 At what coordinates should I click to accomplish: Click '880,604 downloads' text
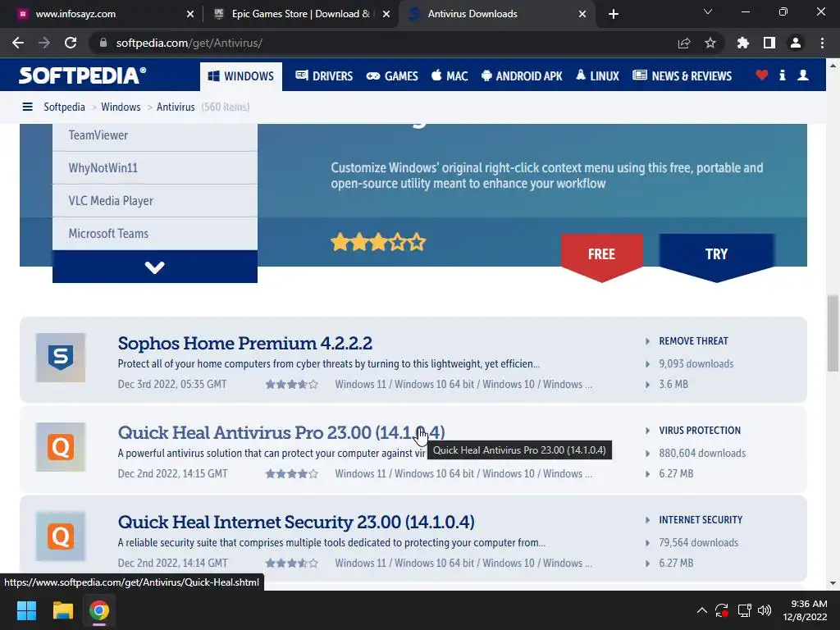pos(702,453)
